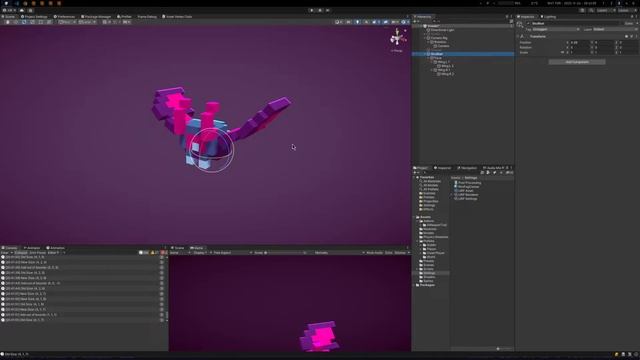
Task: Click the Step frame button in the top toolbar
Action: click(328, 10)
